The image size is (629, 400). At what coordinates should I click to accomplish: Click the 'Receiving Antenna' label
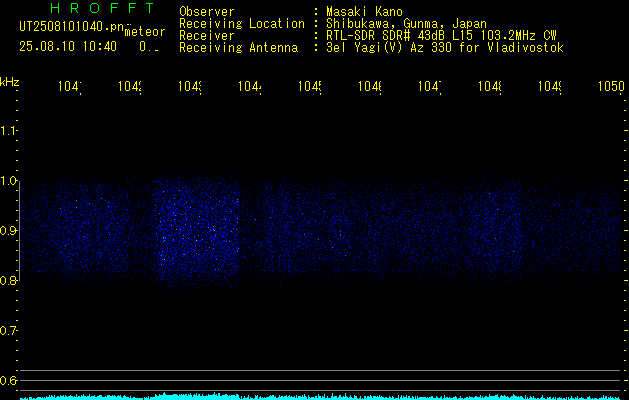click(x=238, y=48)
